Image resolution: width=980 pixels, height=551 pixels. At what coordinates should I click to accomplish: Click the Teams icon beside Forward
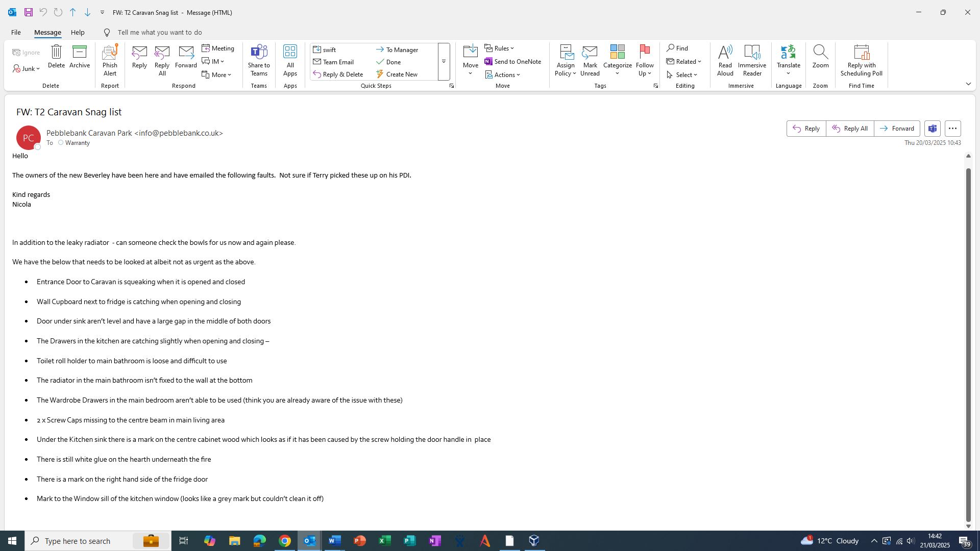coord(933,129)
